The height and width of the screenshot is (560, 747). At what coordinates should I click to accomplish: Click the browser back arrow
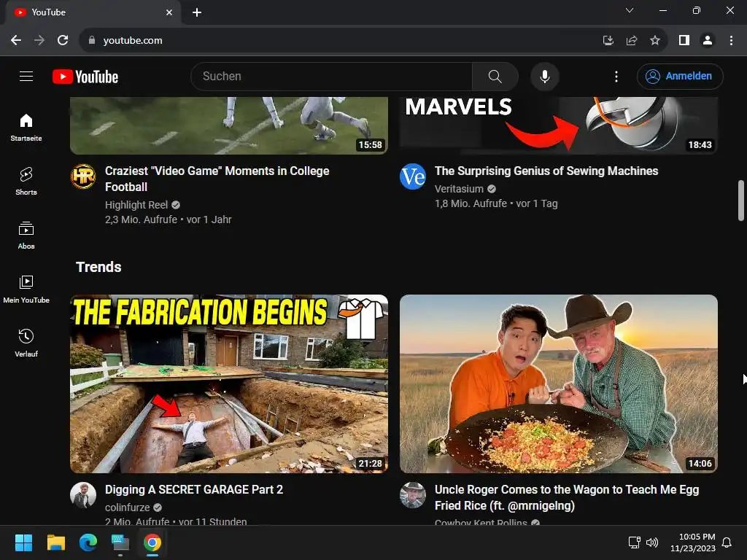[16, 41]
